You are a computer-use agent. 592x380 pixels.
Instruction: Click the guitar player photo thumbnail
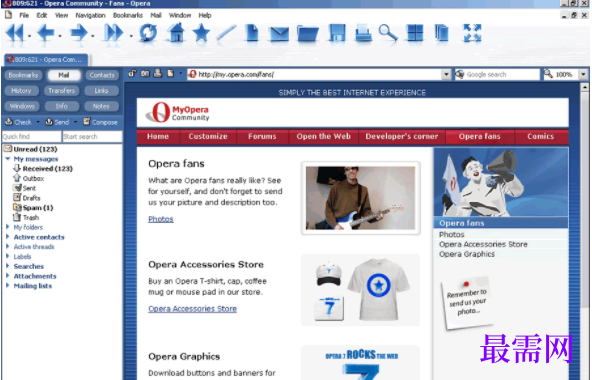tap(361, 198)
